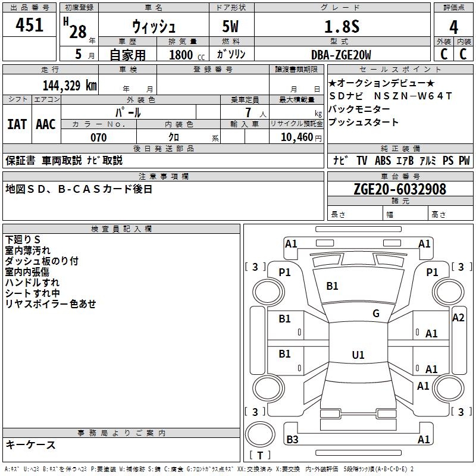Select the IAT shift type cell
This screenshot has width=476, height=476.
[17, 124]
